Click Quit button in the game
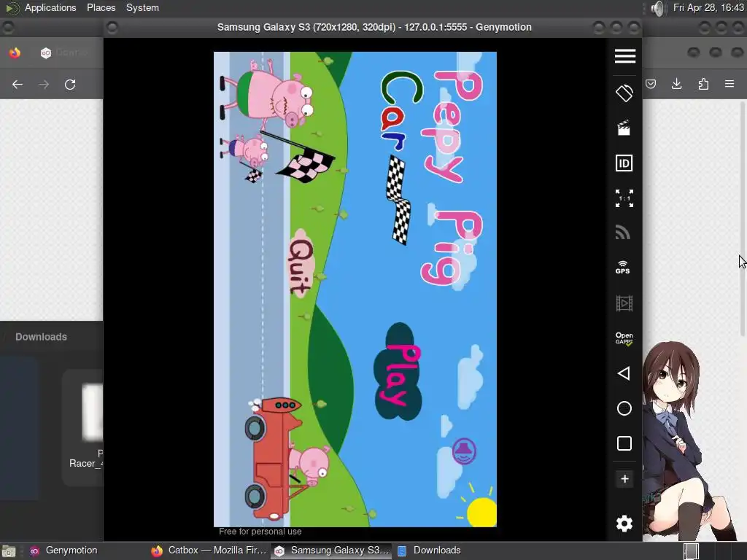The image size is (747, 560). pos(301,264)
